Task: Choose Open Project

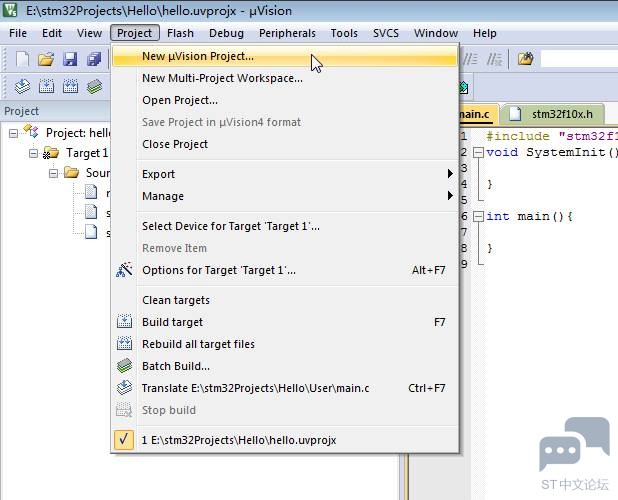Action: [285, 100]
